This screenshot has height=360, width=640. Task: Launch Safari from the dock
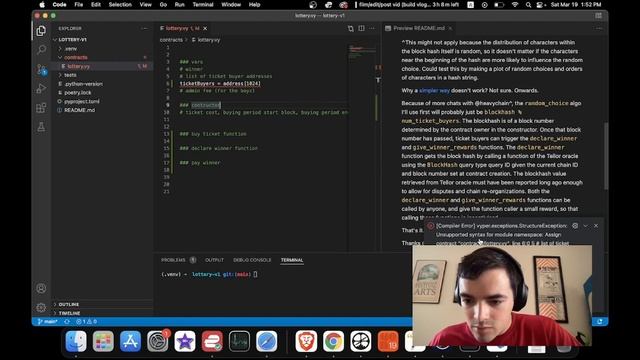click(267, 341)
